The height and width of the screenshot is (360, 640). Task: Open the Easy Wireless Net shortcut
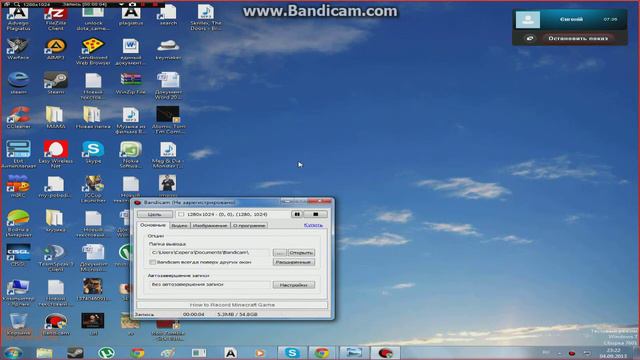point(56,154)
